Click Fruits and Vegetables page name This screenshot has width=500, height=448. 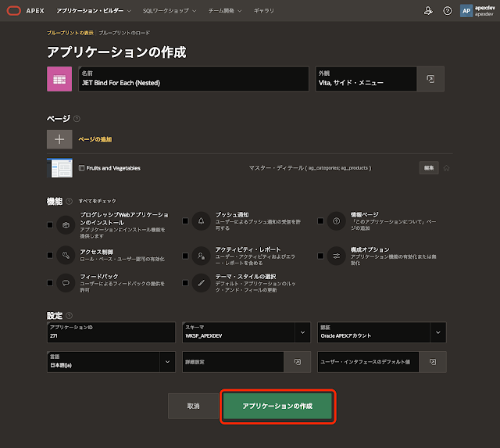113,168
